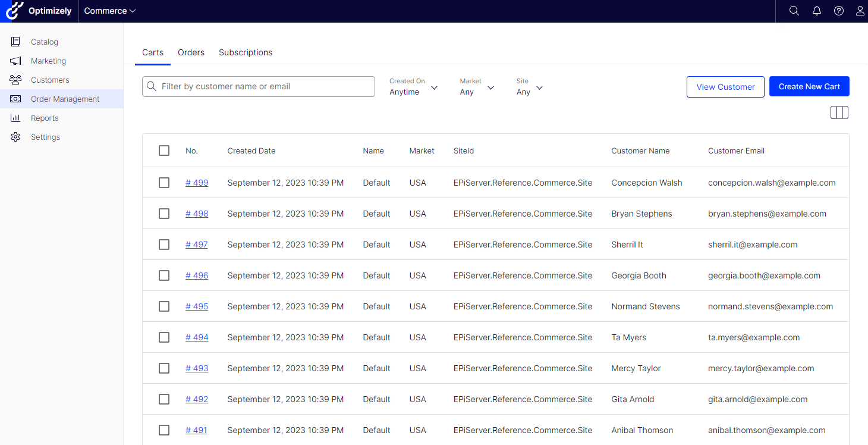Check the box for cart #499
The height and width of the screenshot is (445, 868).
(164, 183)
